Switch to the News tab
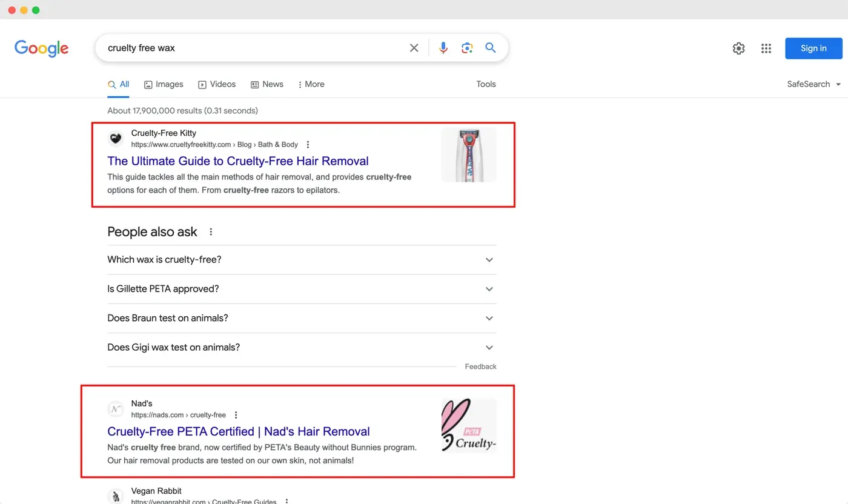 (x=267, y=84)
